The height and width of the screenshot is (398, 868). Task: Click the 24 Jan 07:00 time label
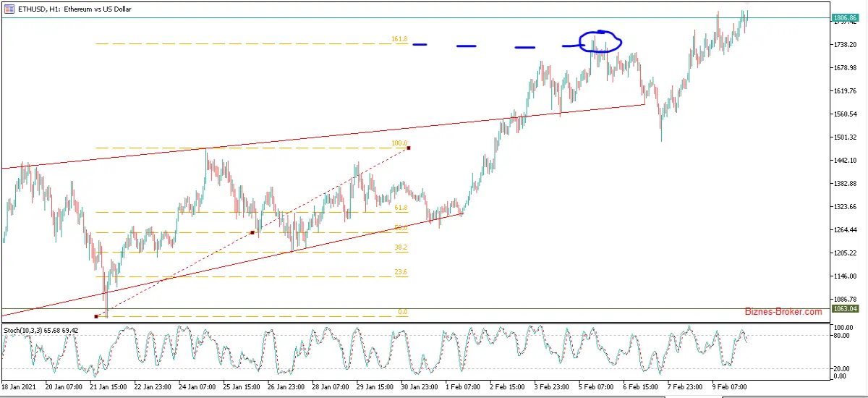pyautogui.click(x=197, y=387)
